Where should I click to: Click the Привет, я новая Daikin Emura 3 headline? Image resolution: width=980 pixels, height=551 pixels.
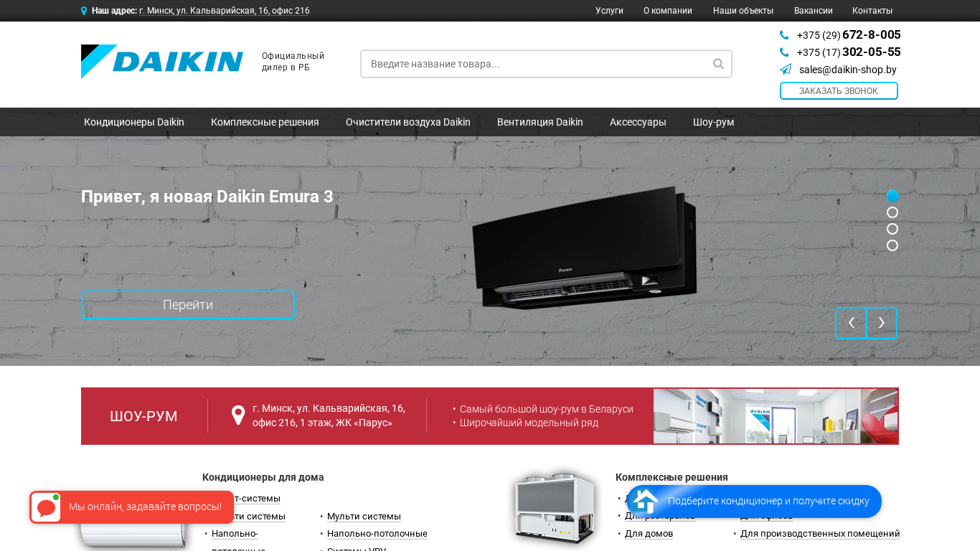click(207, 197)
